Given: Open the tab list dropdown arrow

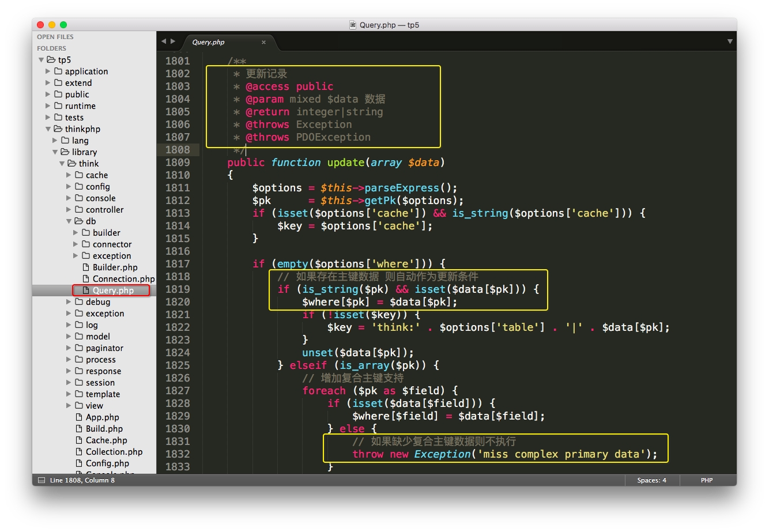Looking at the screenshot, I should 730,41.
